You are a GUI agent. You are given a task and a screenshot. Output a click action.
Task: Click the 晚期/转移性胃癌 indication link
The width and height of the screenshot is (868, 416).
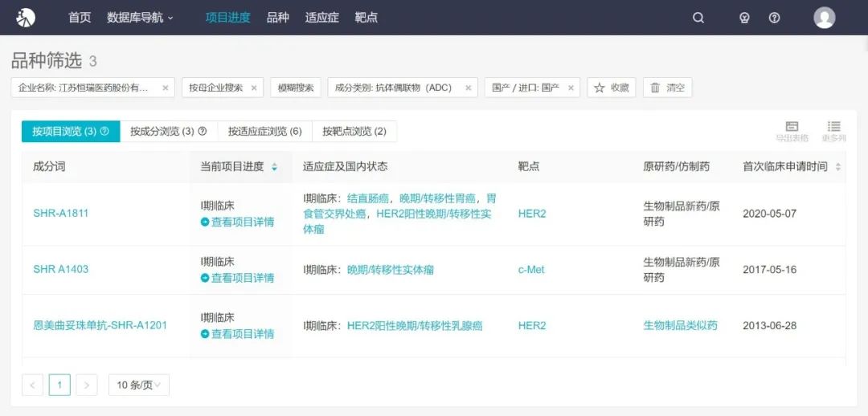pos(436,198)
